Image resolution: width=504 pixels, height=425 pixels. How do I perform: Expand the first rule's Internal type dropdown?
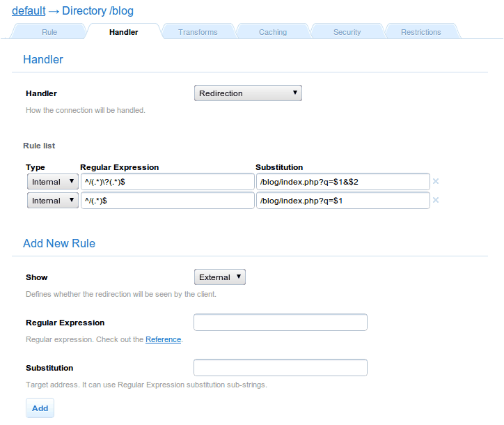point(53,182)
